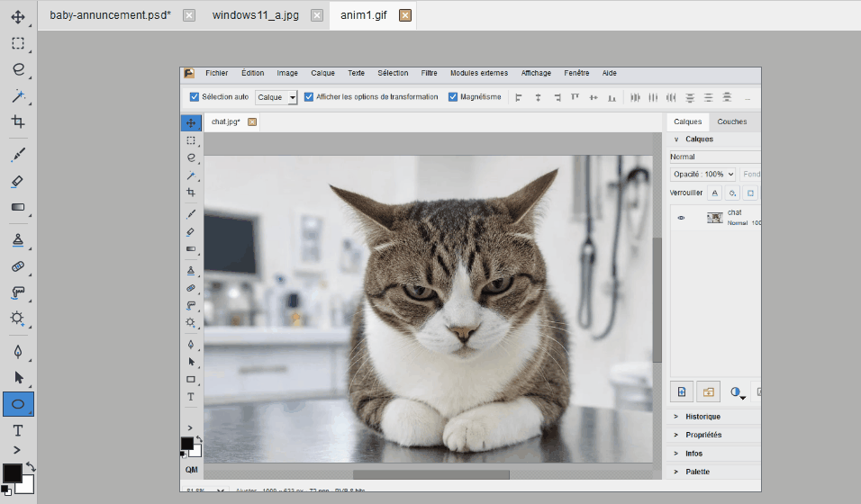
Task: Close the baby-annuncement.psd tab
Action: [x=189, y=15]
